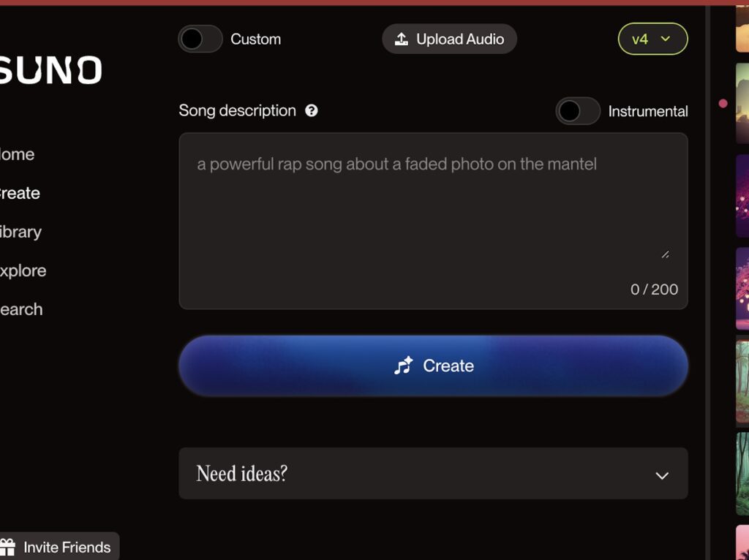749x560 pixels.
Task: Click the music note sparkle icon
Action: (x=404, y=366)
